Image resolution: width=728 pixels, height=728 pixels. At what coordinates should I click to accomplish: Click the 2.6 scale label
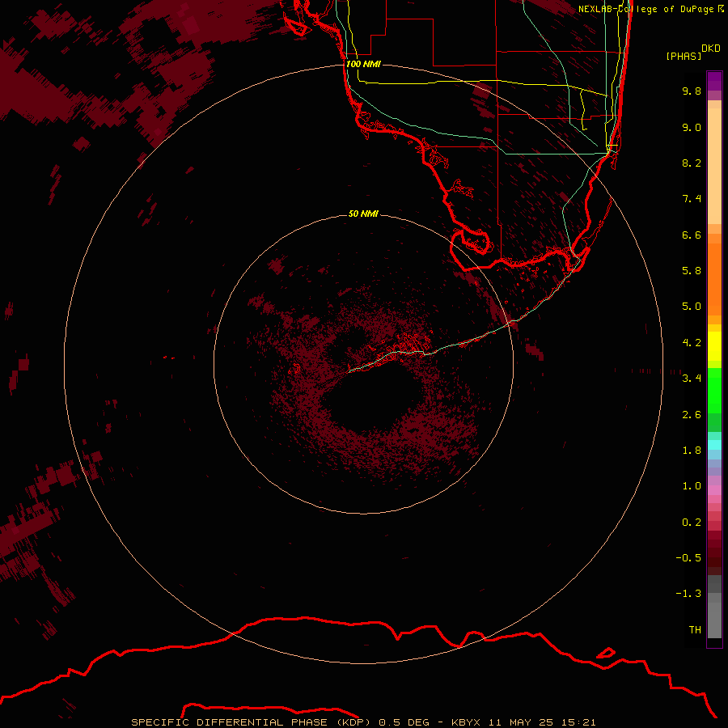pyautogui.click(x=692, y=415)
